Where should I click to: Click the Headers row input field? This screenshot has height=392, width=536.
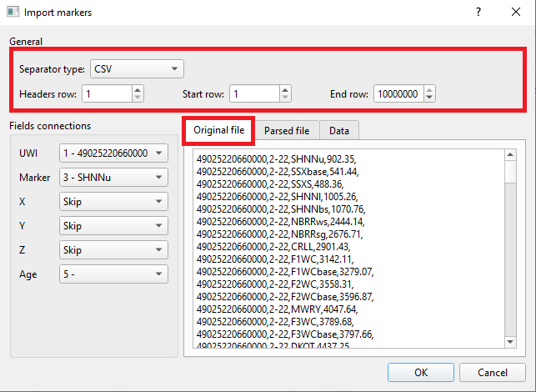(x=105, y=94)
